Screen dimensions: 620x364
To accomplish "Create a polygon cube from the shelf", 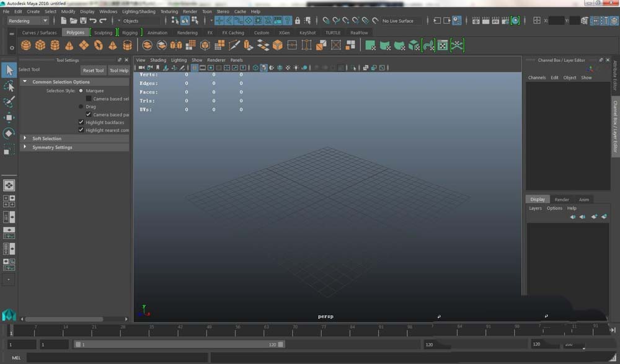I will point(40,45).
